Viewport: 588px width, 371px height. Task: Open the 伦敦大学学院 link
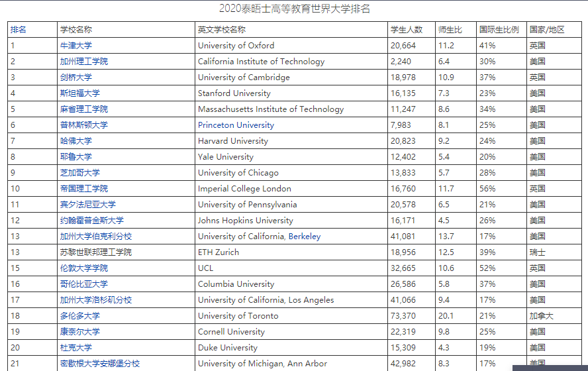pyautogui.click(x=83, y=268)
